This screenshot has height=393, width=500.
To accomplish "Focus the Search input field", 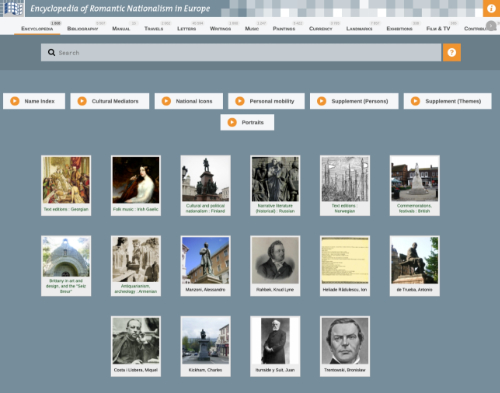I will [241, 52].
